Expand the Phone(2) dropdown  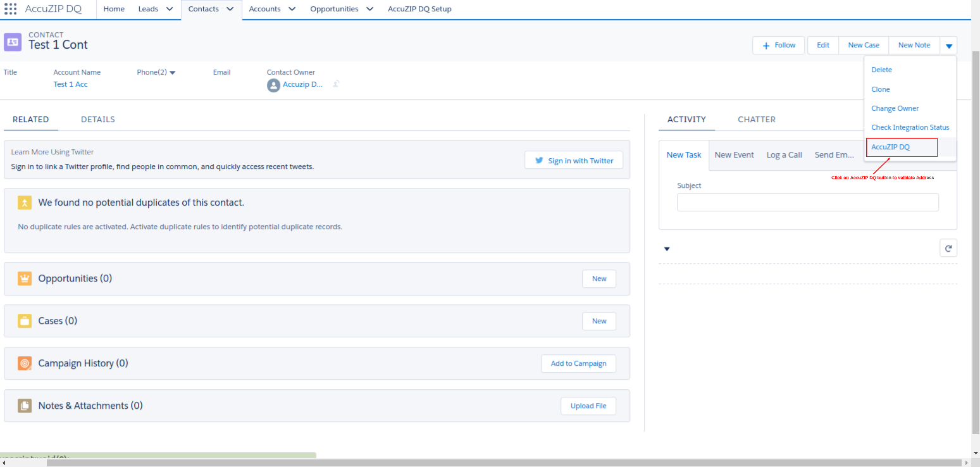click(x=172, y=72)
